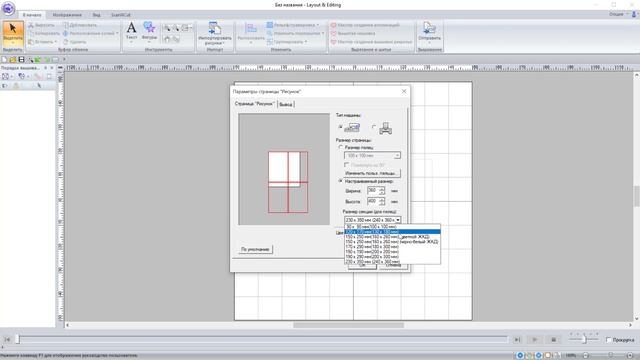Activate the Выделить selection arrow tool

pos(13,34)
